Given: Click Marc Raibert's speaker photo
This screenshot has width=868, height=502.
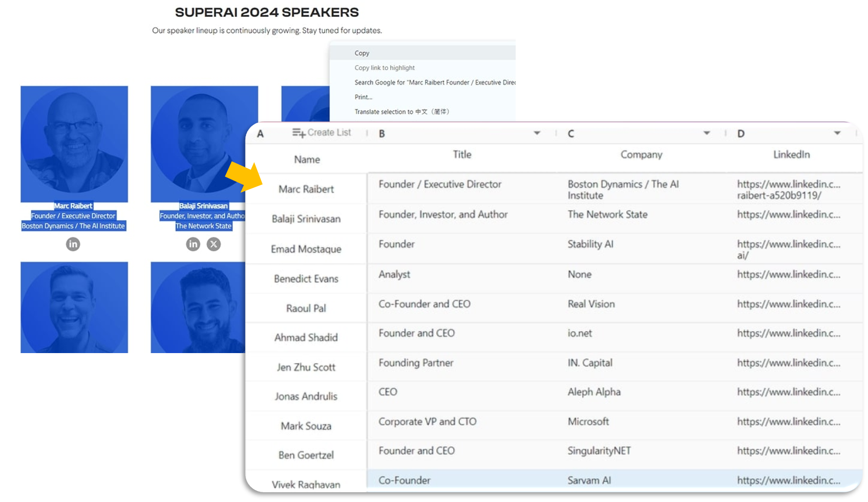Looking at the screenshot, I should pos(74,144).
